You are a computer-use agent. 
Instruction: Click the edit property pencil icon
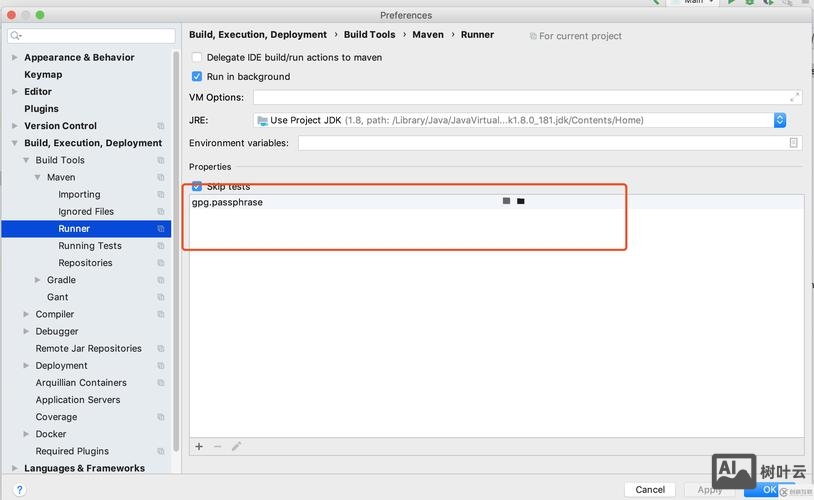pyautogui.click(x=237, y=447)
